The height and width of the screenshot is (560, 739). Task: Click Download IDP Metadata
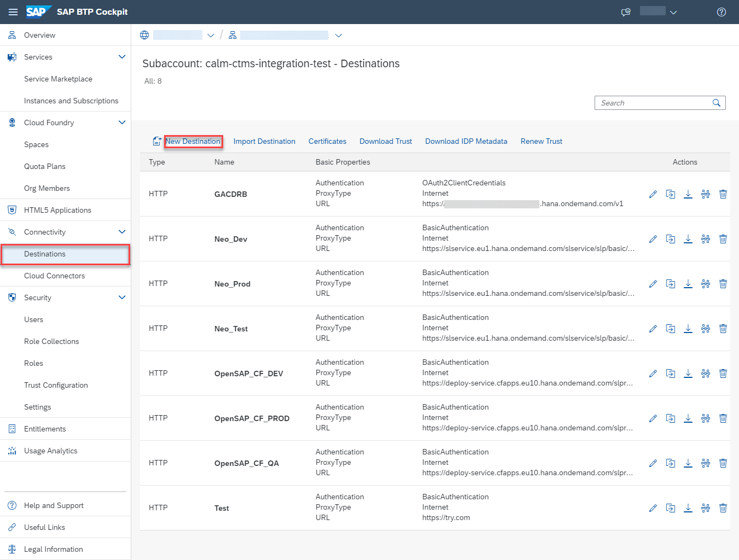pyautogui.click(x=466, y=141)
